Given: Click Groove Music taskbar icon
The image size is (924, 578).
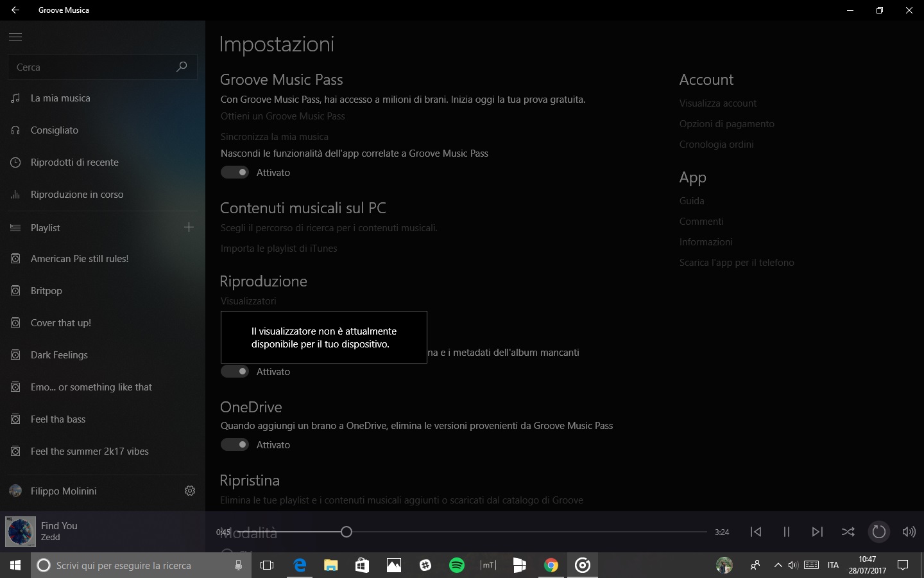Looking at the screenshot, I should click(x=583, y=565).
